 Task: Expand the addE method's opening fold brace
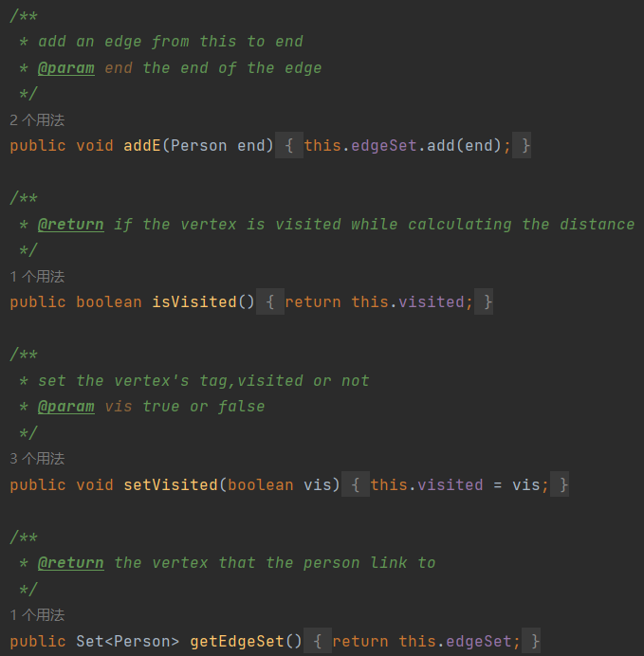point(289,146)
